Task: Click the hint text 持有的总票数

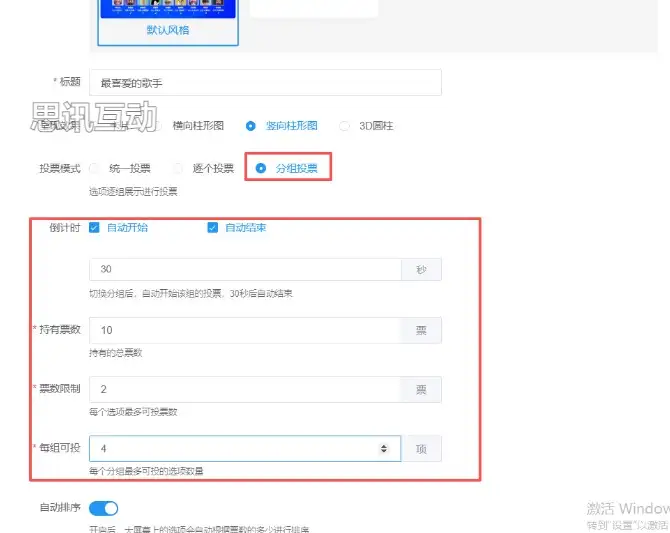Action: click(115, 353)
